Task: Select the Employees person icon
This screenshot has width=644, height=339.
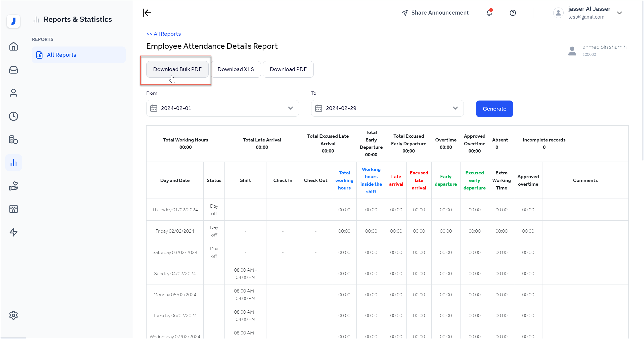Action: pyautogui.click(x=13, y=93)
